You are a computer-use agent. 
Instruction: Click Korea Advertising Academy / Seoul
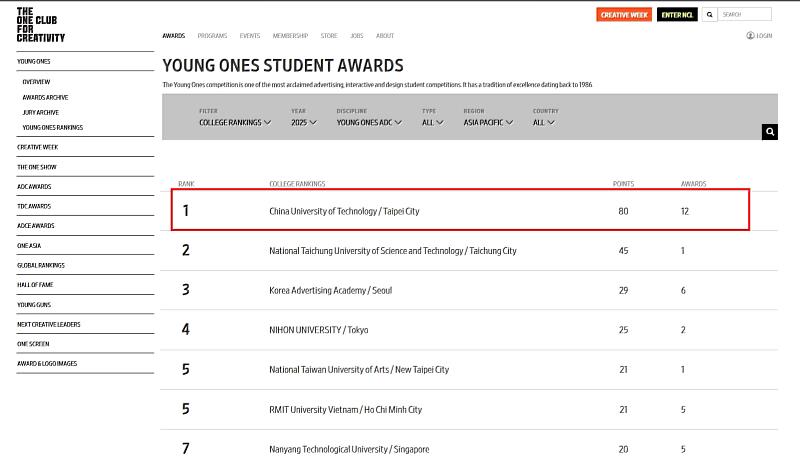pos(331,290)
